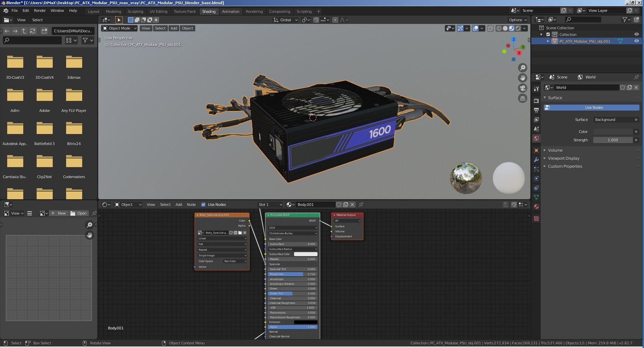Select the pan hand icon in 3D viewport

tap(523, 78)
